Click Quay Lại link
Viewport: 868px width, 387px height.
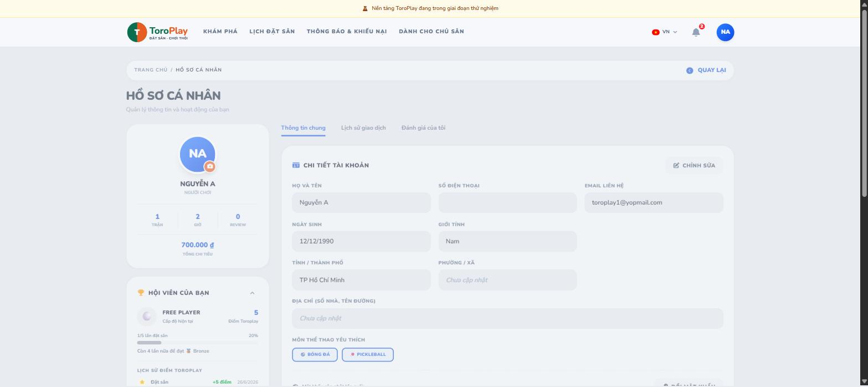click(x=706, y=70)
